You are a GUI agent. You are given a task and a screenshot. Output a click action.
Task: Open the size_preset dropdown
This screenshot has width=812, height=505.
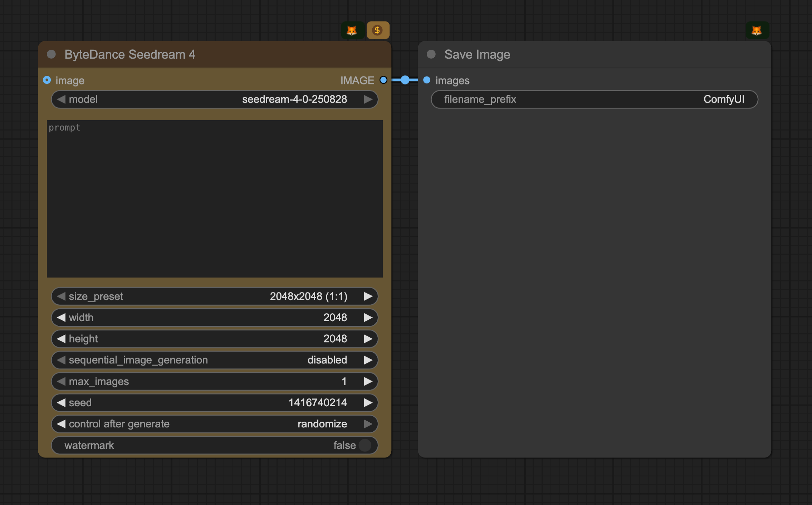pyautogui.click(x=215, y=296)
